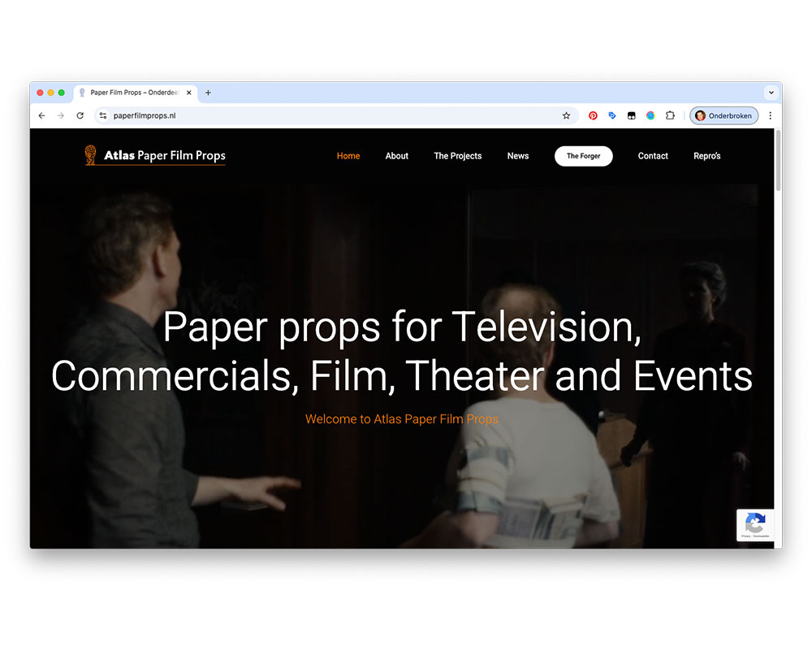Click the page's vertical scrollbar
Screen dimensions: 812x650
[778, 162]
